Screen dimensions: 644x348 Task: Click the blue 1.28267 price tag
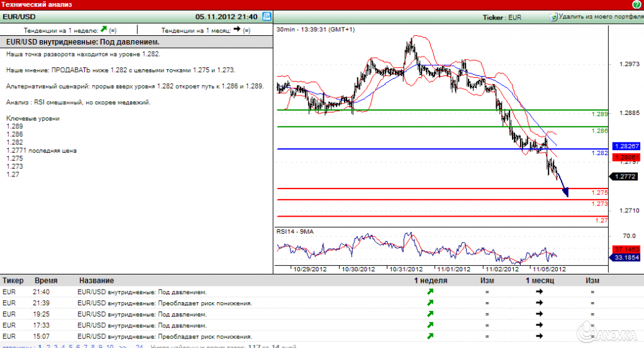click(626, 146)
